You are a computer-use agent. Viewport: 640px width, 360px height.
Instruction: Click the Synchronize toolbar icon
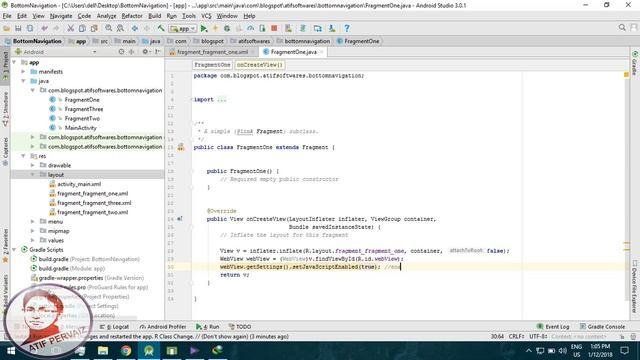[30, 28]
